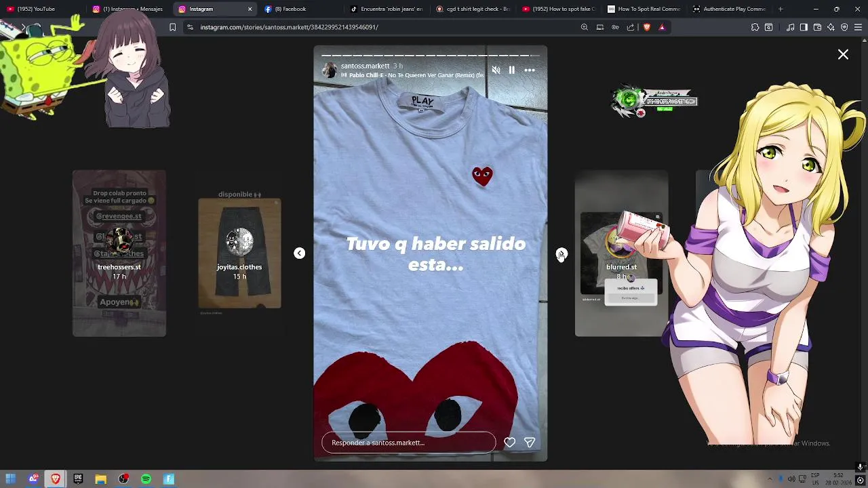Screen dimensions: 868x488
Task: Click the install/cast screen icon in address bar
Action: [600, 27]
